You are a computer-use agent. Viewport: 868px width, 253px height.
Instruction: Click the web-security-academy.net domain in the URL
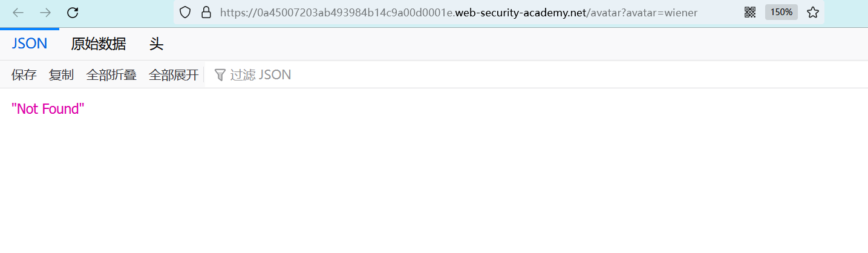click(x=520, y=12)
